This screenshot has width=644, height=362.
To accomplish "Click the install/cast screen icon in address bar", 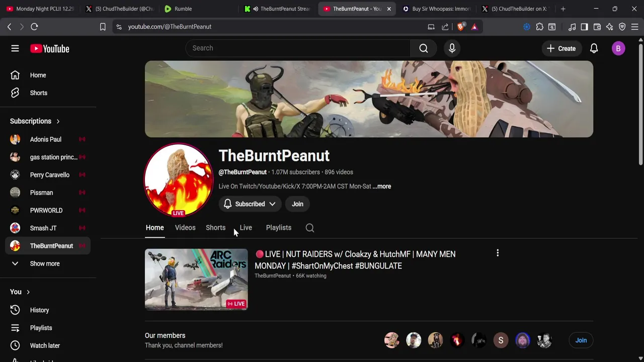I will (x=431, y=27).
